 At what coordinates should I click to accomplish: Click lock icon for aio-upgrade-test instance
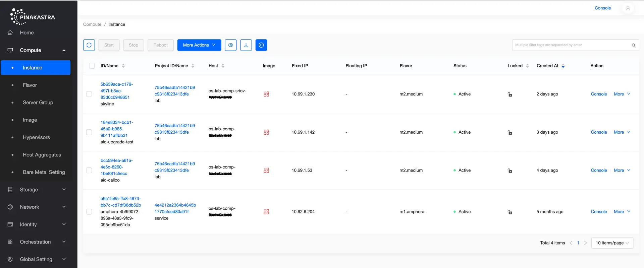pyautogui.click(x=510, y=133)
